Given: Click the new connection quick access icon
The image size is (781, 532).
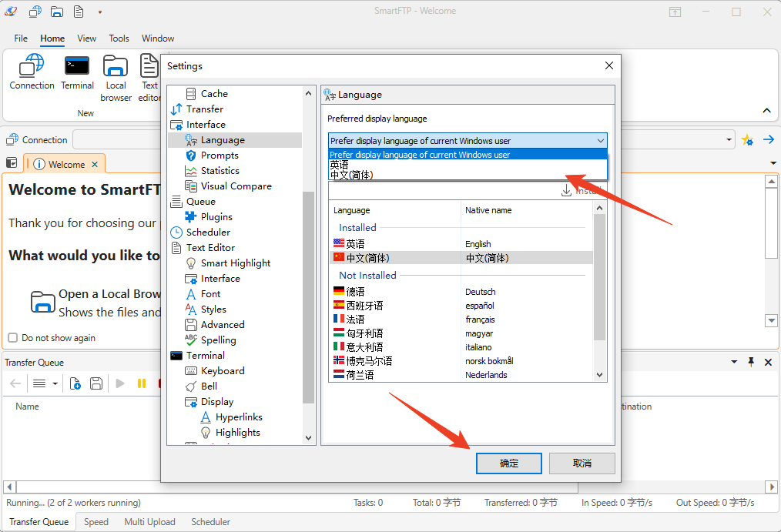Looking at the screenshot, I should tap(35, 11).
